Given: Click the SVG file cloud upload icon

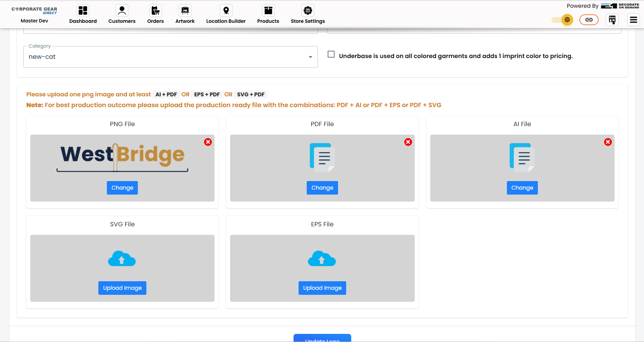Looking at the screenshot, I should (x=122, y=259).
